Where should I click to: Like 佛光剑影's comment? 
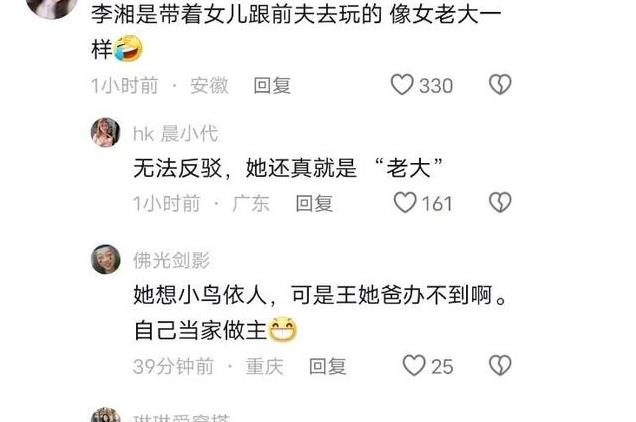tap(414, 365)
